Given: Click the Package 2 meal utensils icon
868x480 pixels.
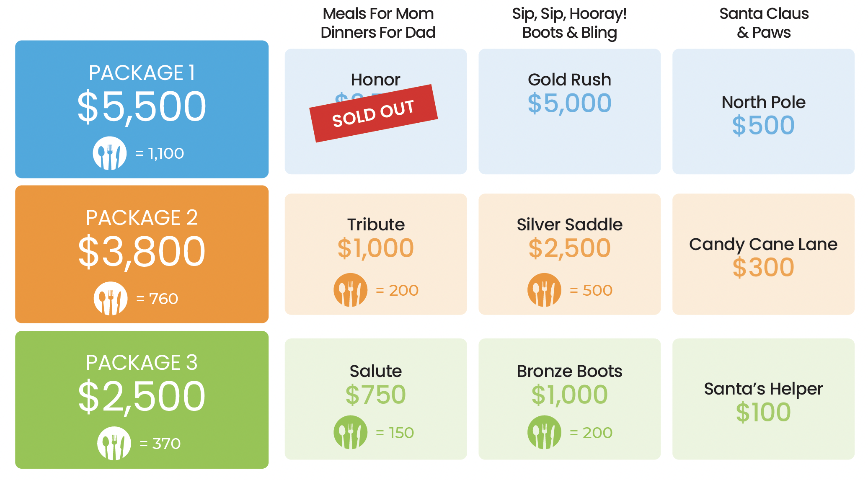Looking at the screenshot, I should pyautogui.click(x=111, y=298).
